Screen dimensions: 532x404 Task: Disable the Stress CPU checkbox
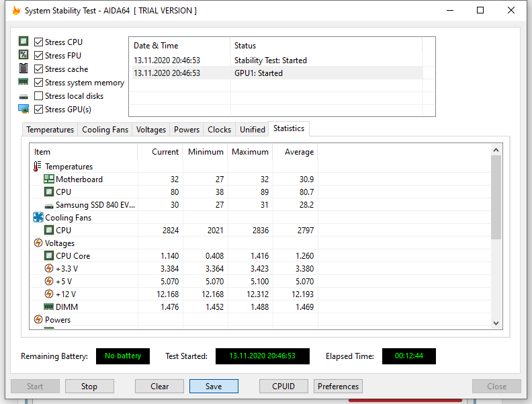(x=39, y=42)
